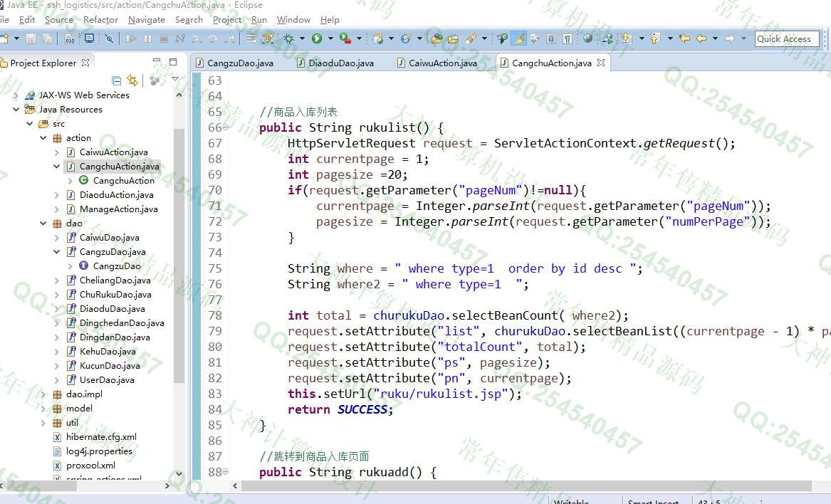
Task: Select hibernate.cfg.xml in the project tree
Action: tap(101, 437)
